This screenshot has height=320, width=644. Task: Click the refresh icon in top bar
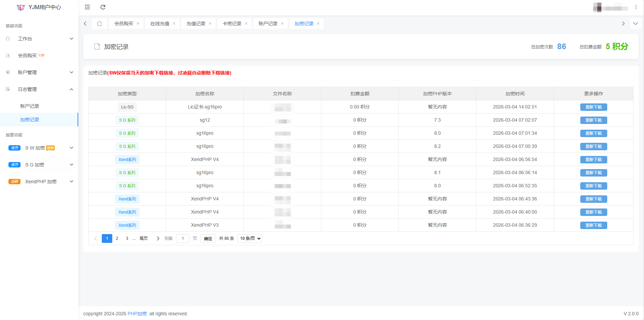coord(103,7)
